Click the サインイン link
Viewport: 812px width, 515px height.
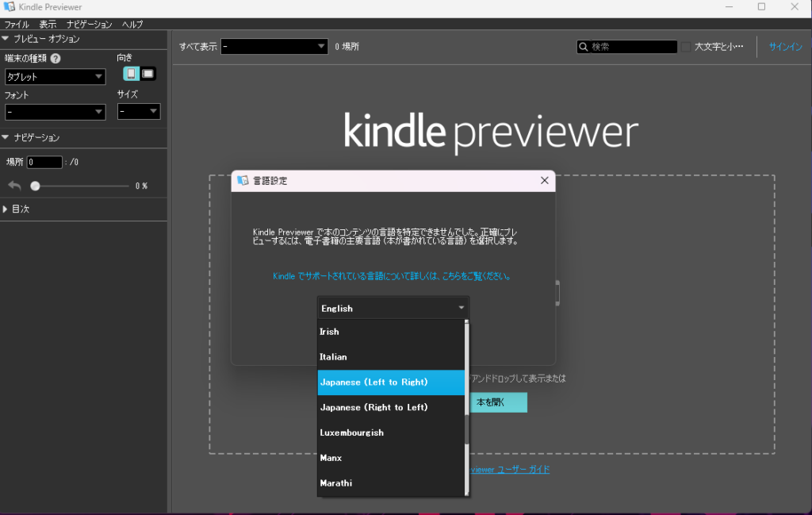(x=785, y=47)
